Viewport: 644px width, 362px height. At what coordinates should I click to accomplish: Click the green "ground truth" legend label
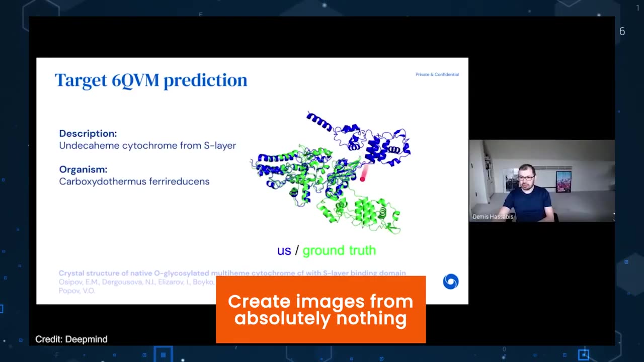339,250
